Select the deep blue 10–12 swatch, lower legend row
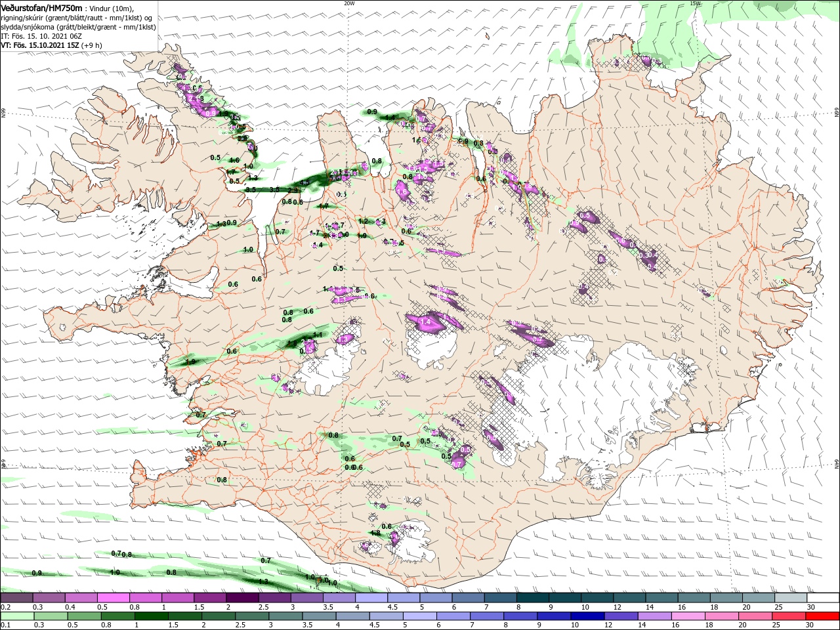The image size is (840, 630). (x=588, y=616)
